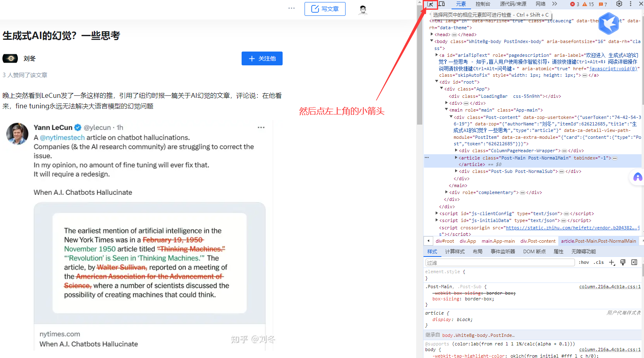Switch to the 控制台 tab
Image resolution: width=644 pixels, height=358 pixels.
(483, 4)
